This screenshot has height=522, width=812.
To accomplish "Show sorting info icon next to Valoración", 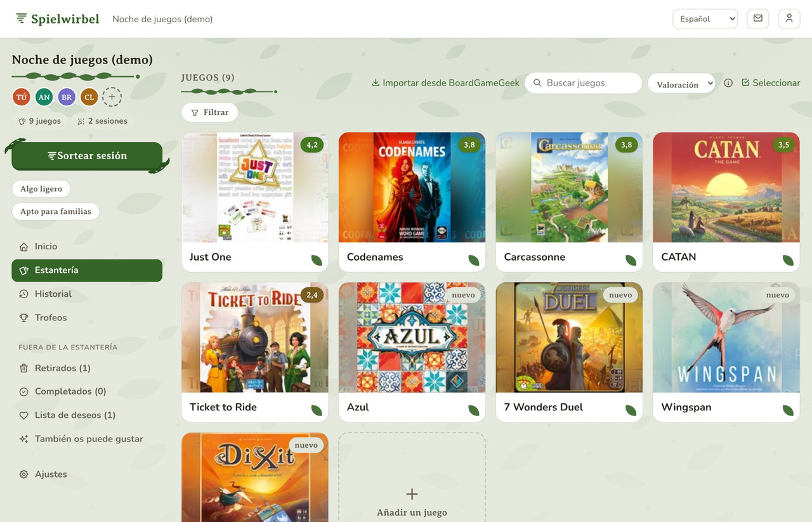I will 728,83.
